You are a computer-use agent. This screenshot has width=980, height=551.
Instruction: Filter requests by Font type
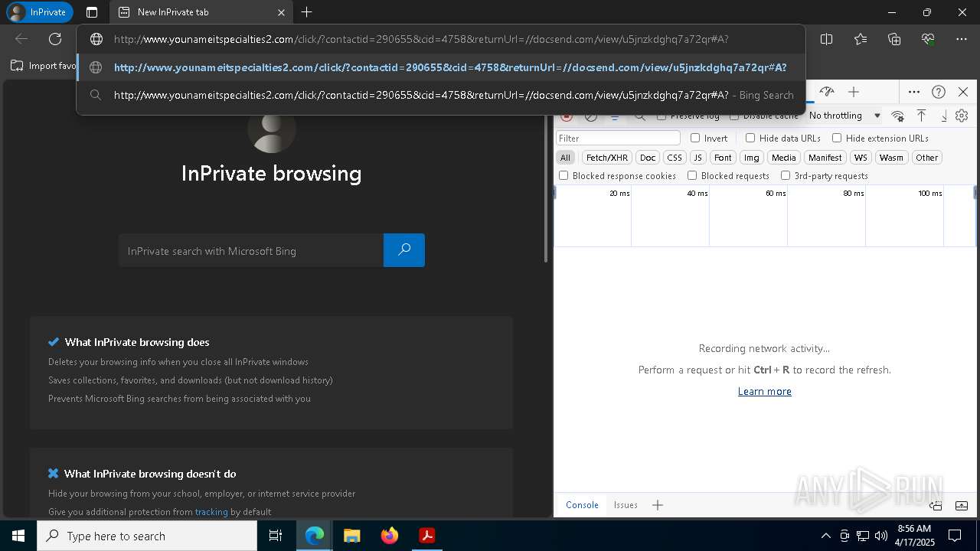(723, 158)
